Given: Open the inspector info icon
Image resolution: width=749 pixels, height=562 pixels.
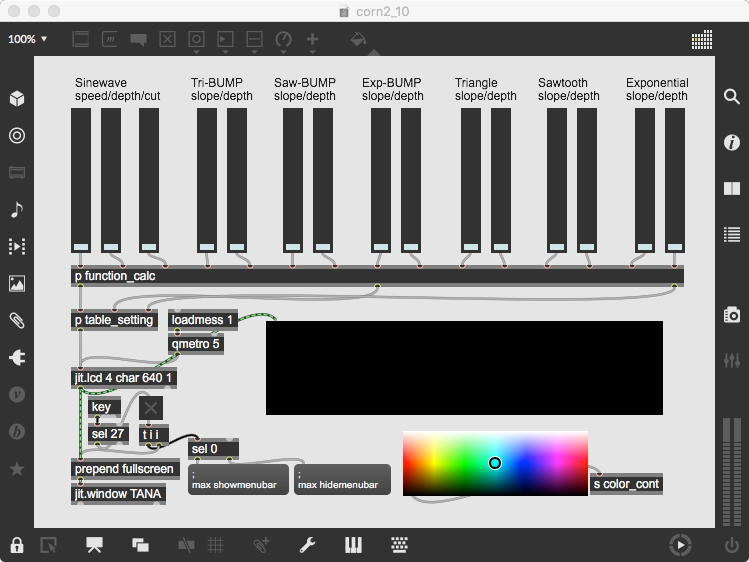Looking at the screenshot, I should pyautogui.click(x=731, y=142).
